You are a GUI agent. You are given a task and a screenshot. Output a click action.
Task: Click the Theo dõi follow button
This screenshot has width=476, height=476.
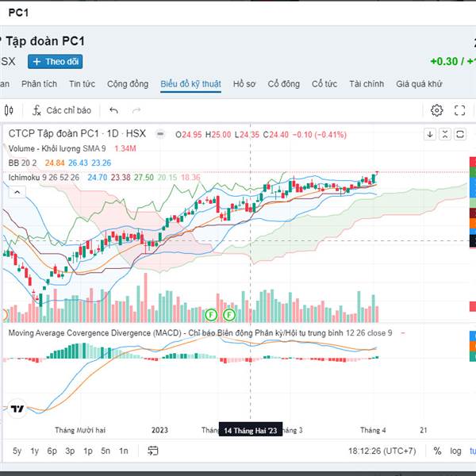(x=56, y=62)
